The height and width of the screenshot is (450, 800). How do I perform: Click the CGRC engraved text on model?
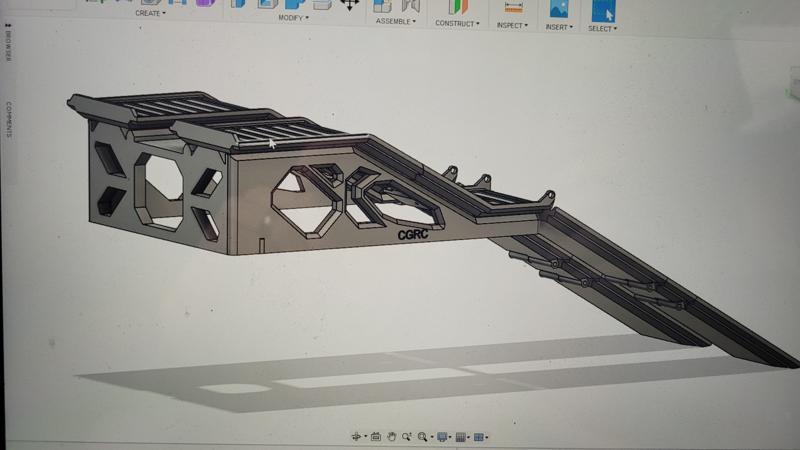click(413, 234)
